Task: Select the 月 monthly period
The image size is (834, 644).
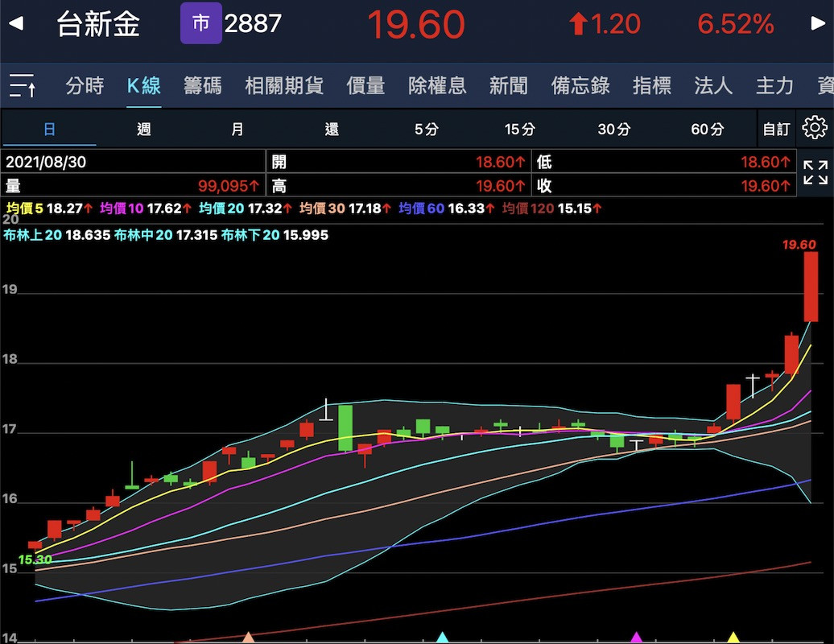Action: click(x=237, y=129)
